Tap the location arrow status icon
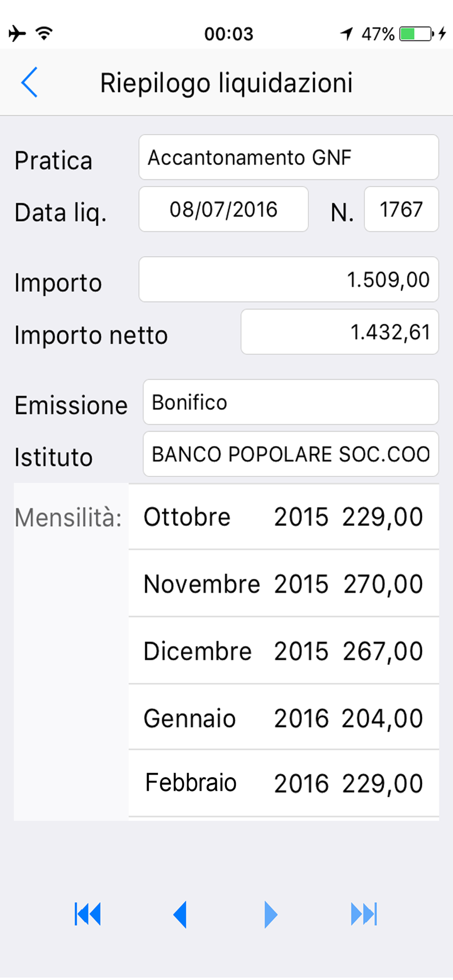This screenshot has height=980, width=453. tap(347, 34)
